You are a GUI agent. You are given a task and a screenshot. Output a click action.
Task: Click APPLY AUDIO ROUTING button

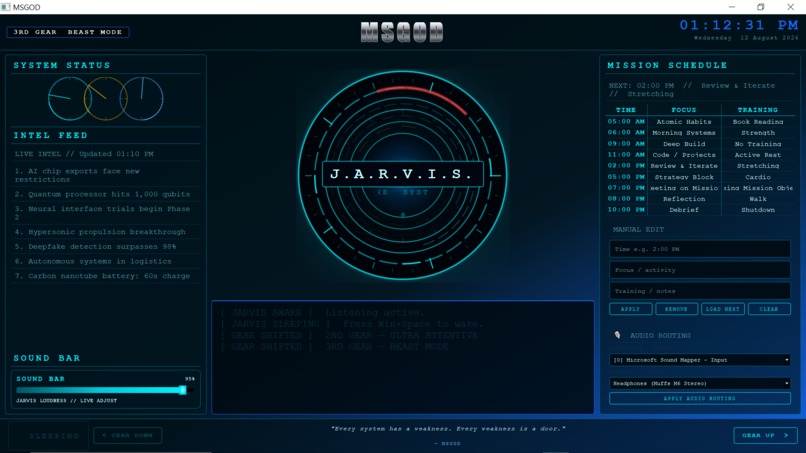coord(700,398)
